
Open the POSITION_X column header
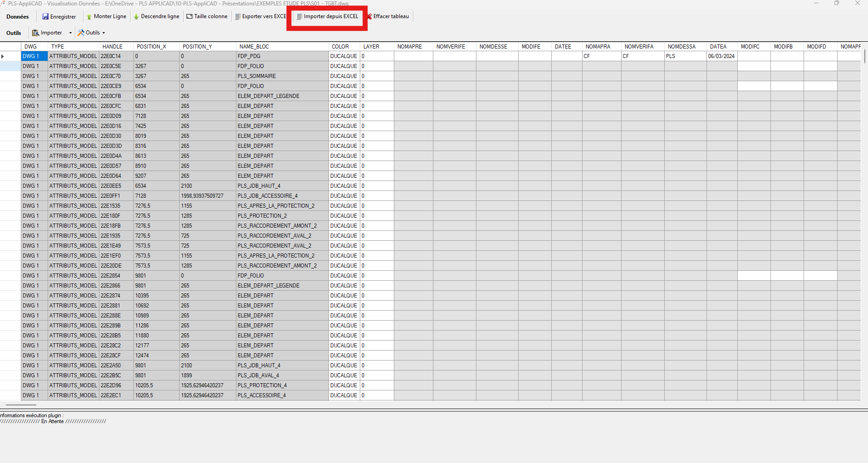coord(152,46)
